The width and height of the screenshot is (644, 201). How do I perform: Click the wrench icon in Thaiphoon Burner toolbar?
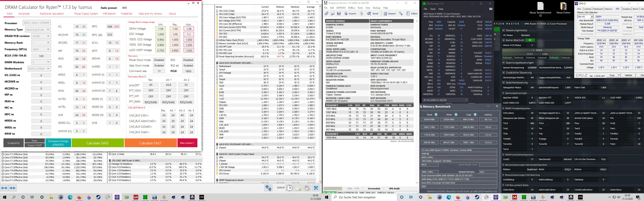(x=401, y=13)
